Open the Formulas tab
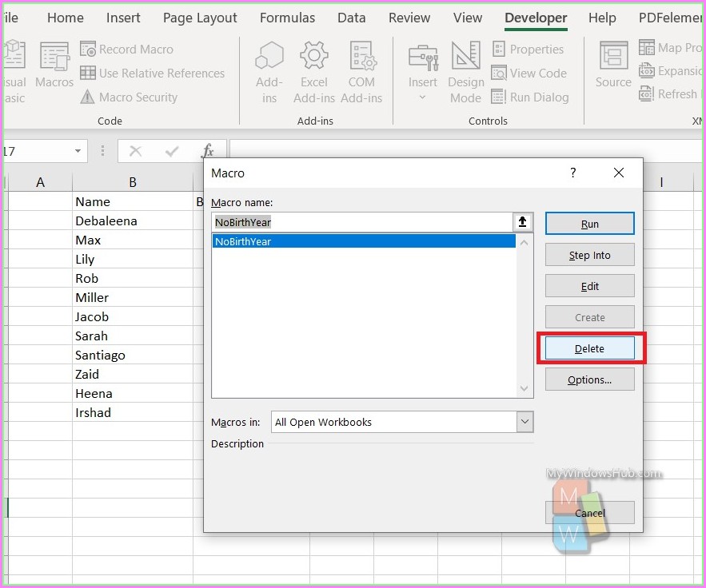The height and width of the screenshot is (588, 706). coord(287,18)
